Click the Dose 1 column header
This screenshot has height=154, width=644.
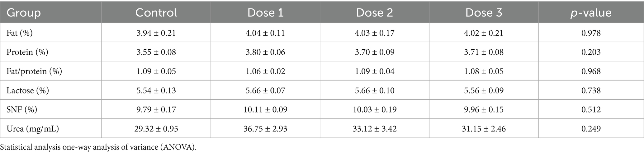pyautogui.click(x=265, y=13)
